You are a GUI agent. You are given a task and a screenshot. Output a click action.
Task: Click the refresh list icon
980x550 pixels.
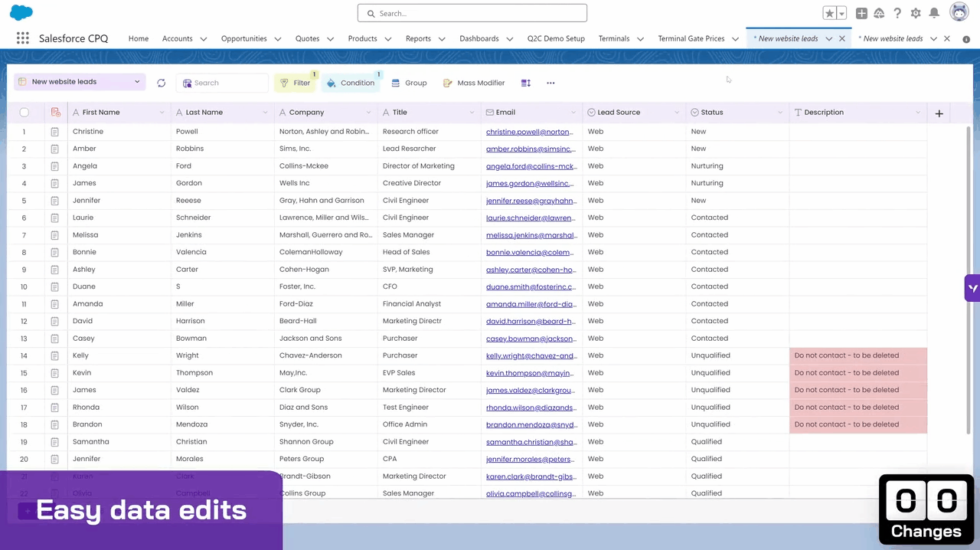pos(161,83)
